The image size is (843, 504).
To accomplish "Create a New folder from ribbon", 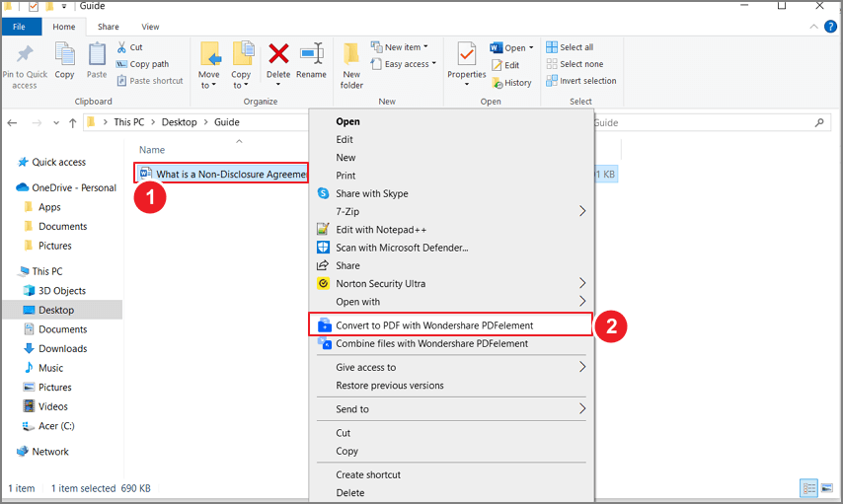I will (x=351, y=65).
